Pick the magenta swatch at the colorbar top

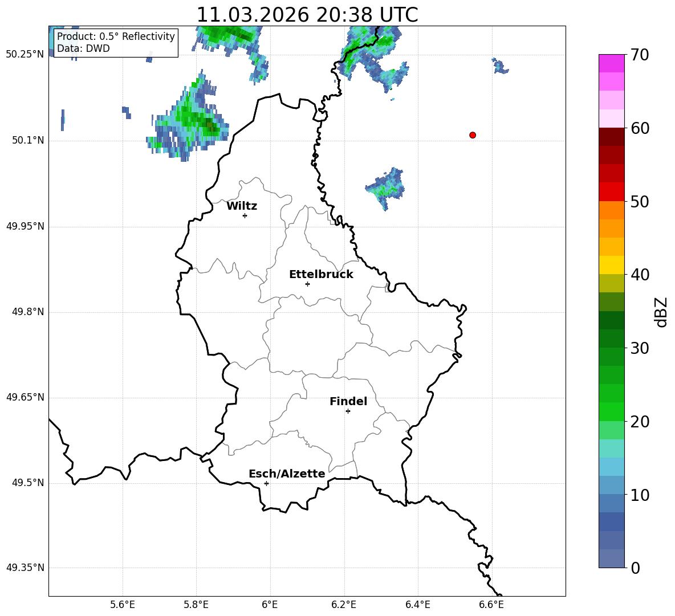point(612,63)
